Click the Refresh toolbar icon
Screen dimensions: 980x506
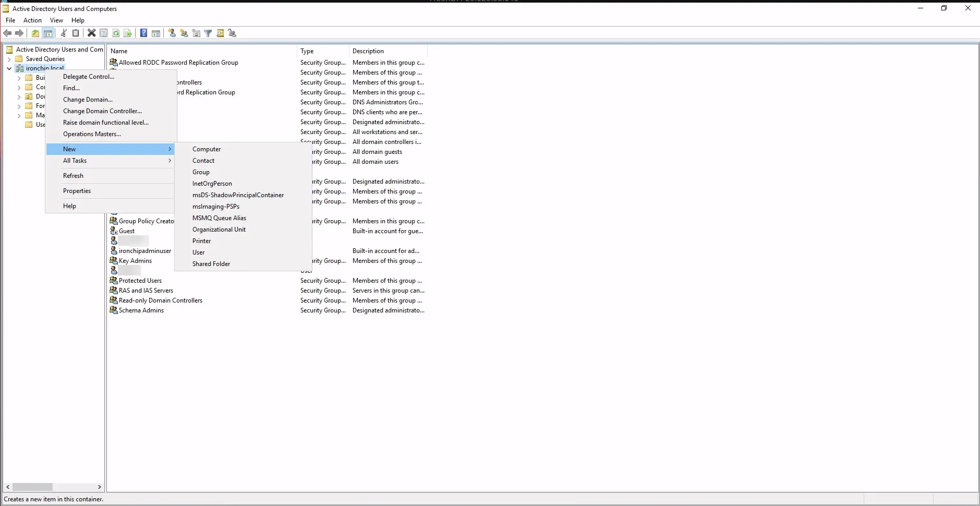click(x=116, y=33)
